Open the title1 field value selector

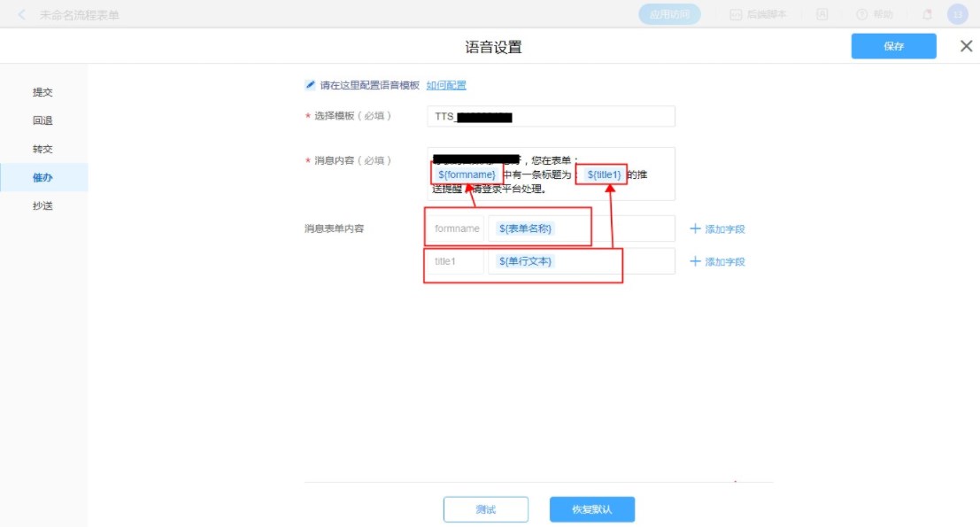[x=580, y=261]
